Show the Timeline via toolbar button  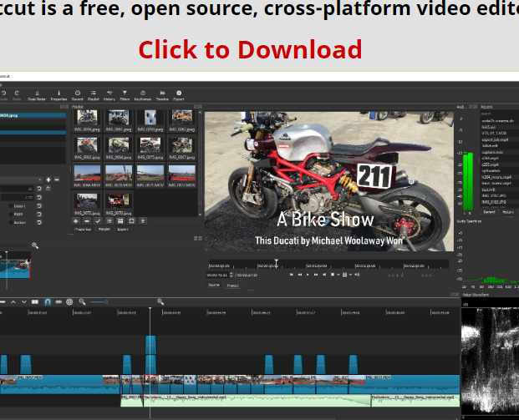pos(162,95)
